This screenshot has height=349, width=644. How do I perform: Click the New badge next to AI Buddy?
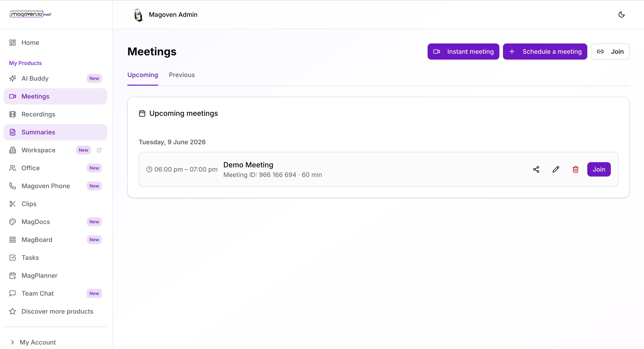[94, 78]
